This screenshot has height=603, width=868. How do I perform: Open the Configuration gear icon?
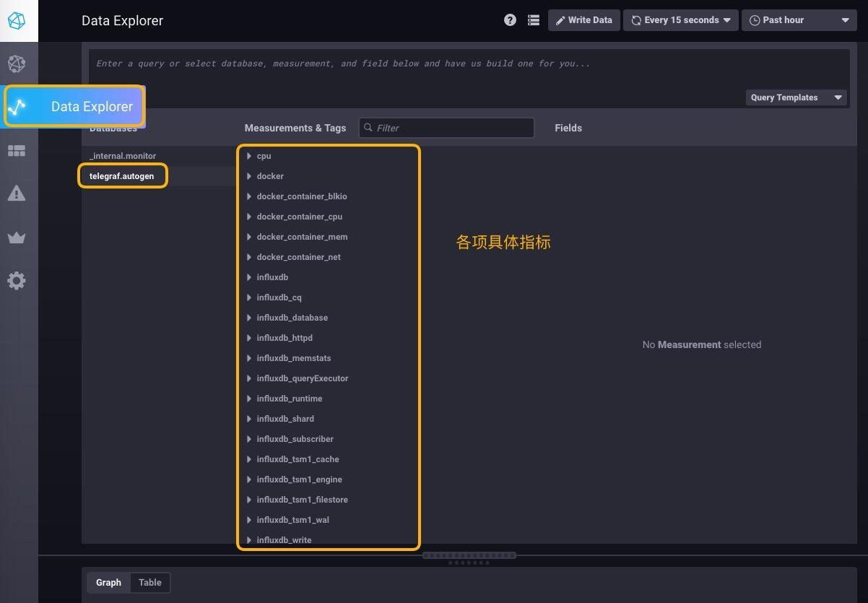(x=17, y=281)
